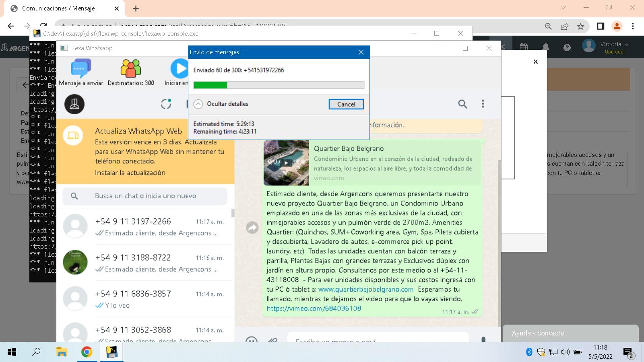Viewport: 644px width, 362px height.
Task: Open the calendar icon in Argencons header
Action: [524, 47]
